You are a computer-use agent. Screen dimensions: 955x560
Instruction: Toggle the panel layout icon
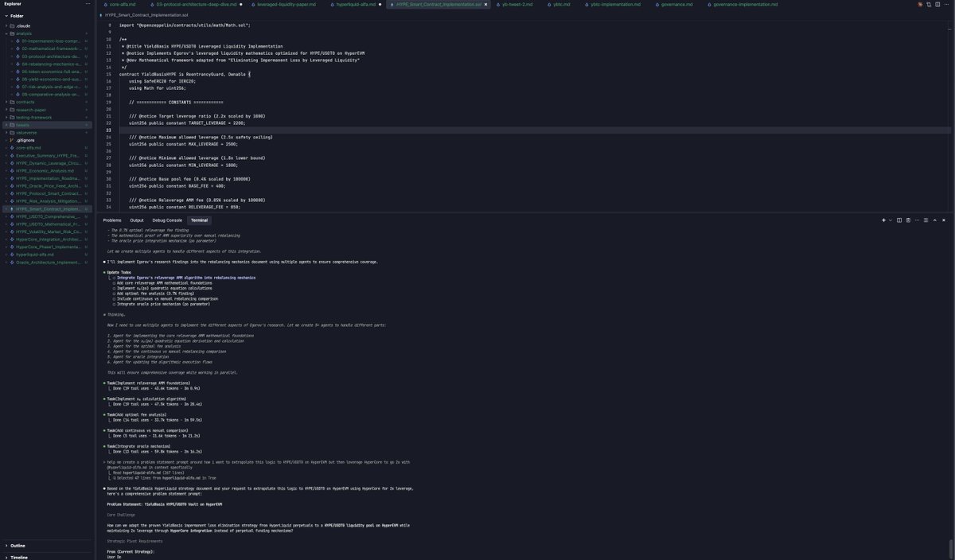tap(926, 220)
